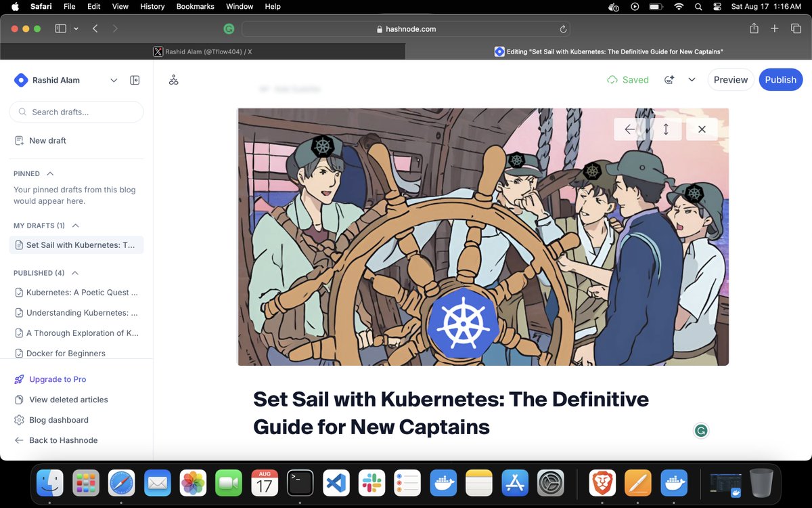The image size is (812, 508).
Task: Click Spotlight search icon in menu bar
Action: (698, 7)
